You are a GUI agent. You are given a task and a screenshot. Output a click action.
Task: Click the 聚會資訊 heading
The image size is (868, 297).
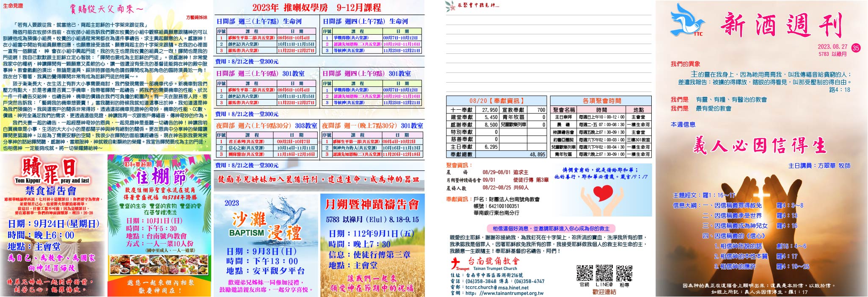[459, 165]
